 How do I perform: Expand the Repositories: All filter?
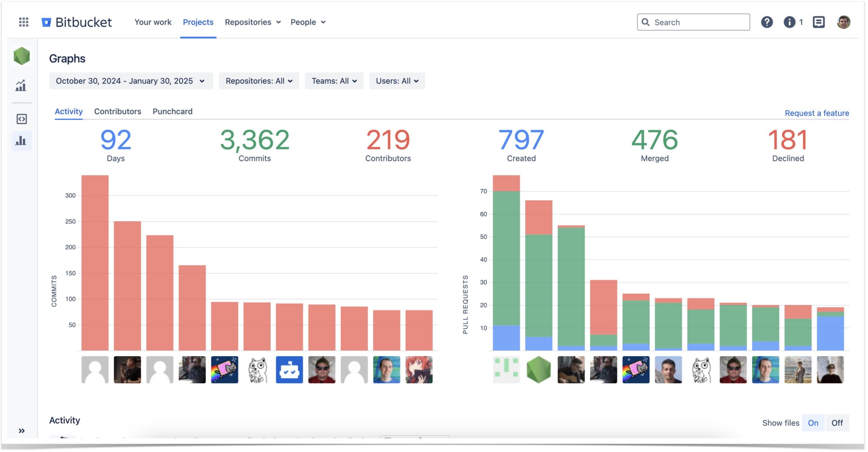259,81
